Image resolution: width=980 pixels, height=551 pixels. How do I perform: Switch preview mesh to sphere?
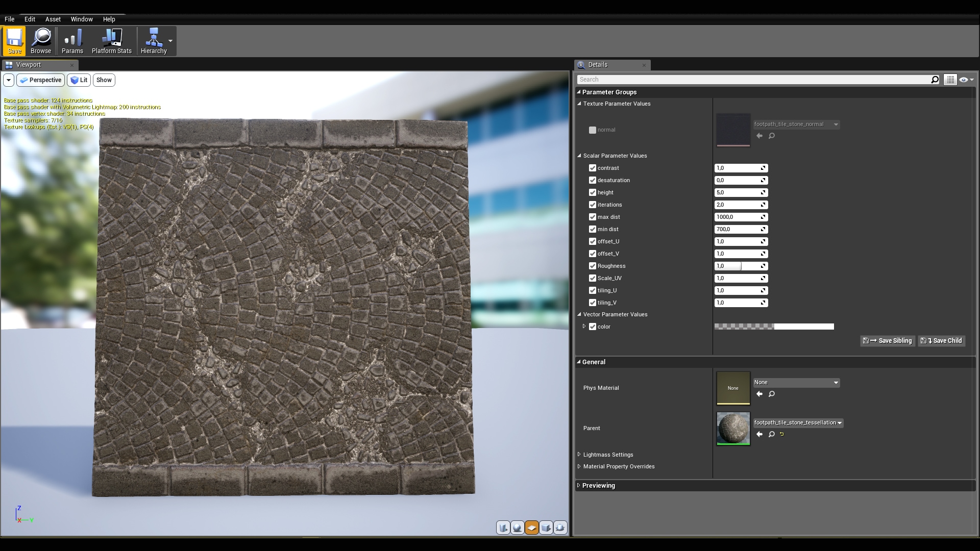[x=518, y=528]
